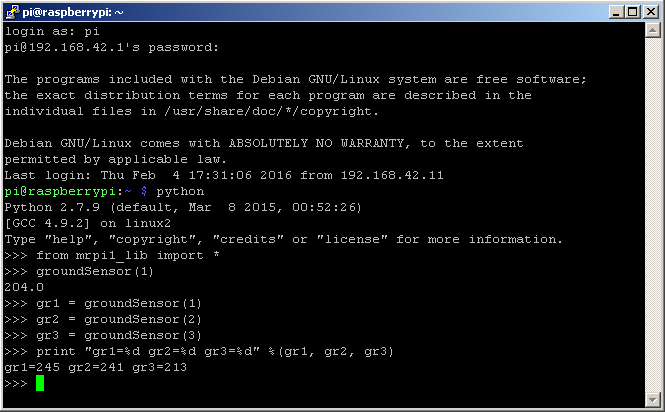This screenshot has height=412, width=665.
Task: Click the green terminal cursor block
Action: (40, 383)
